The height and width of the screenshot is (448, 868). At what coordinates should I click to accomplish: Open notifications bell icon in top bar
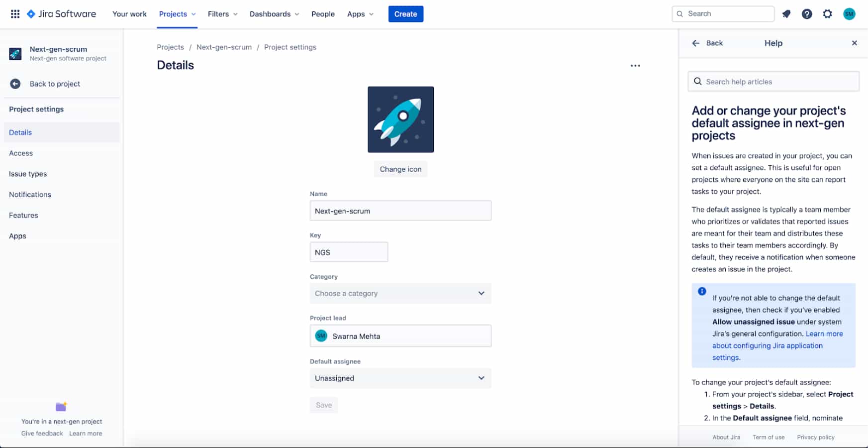point(786,13)
